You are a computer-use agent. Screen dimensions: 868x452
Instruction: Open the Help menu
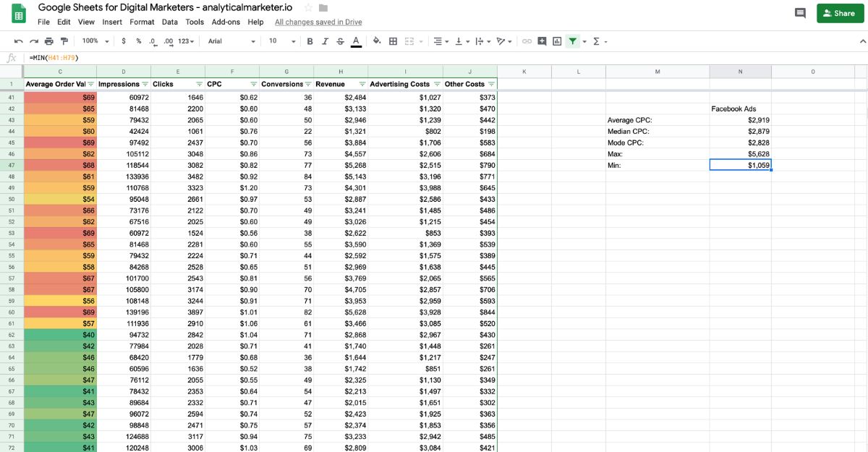(255, 22)
